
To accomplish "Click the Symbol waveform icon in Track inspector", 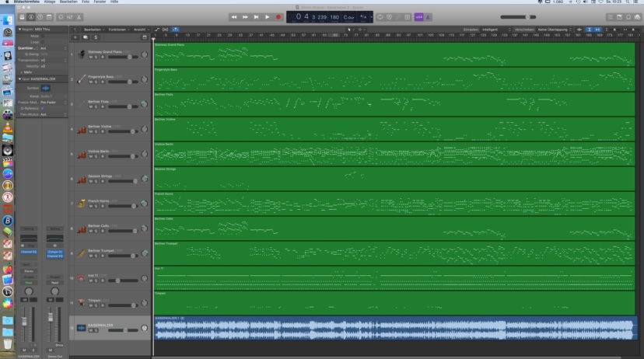I will point(45,88).
